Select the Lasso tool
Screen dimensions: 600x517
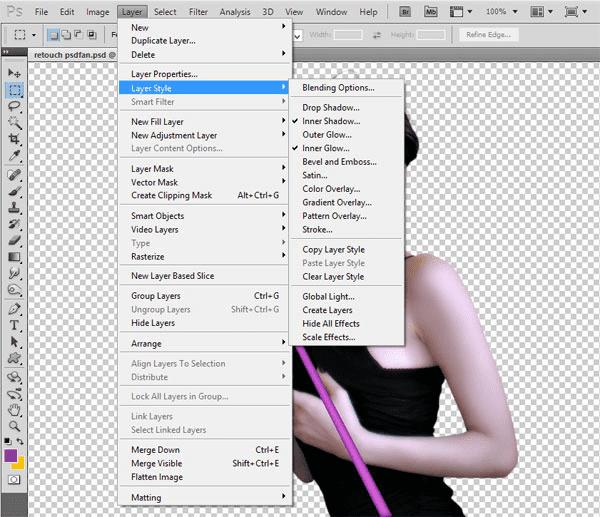click(x=15, y=106)
